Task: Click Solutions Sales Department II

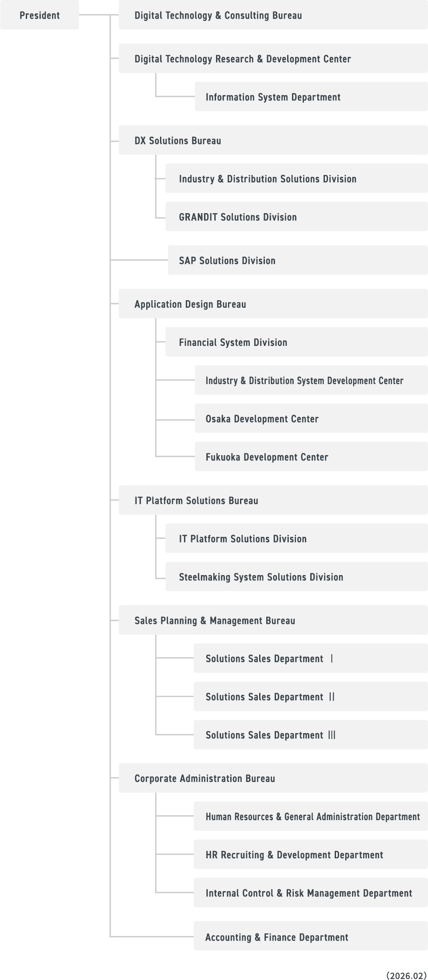Action: point(310,696)
